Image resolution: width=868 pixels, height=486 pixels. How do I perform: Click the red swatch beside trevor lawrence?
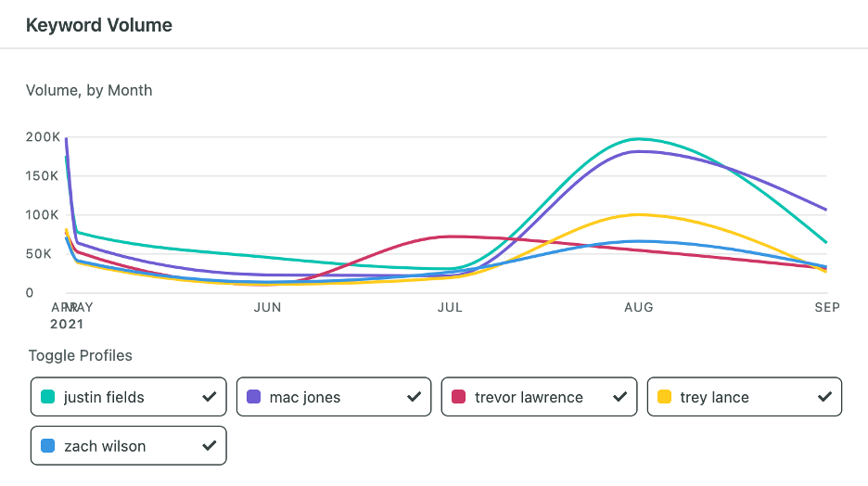tap(459, 397)
